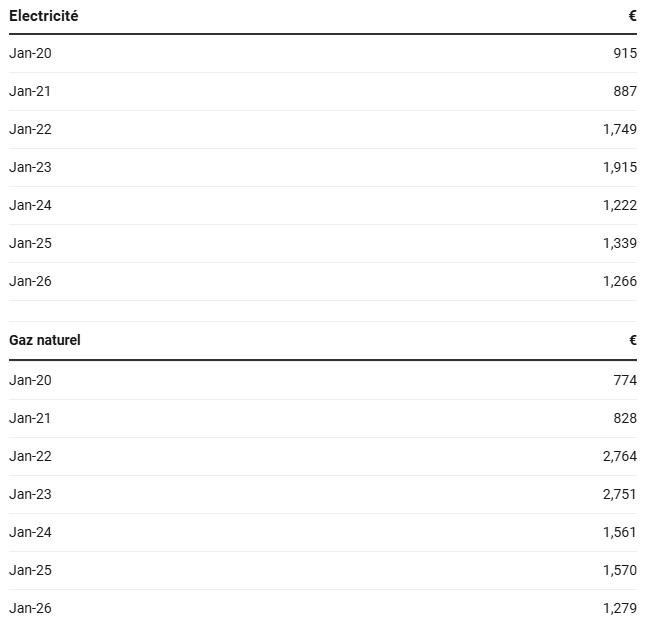Select the 2,751 value cell
The height and width of the screenshot is (634, 660).
(x=620, y=494)
